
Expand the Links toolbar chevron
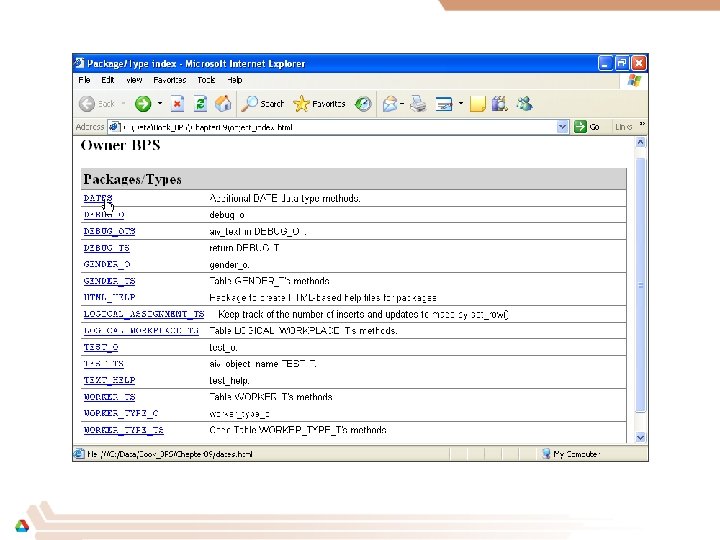[642, 124]
